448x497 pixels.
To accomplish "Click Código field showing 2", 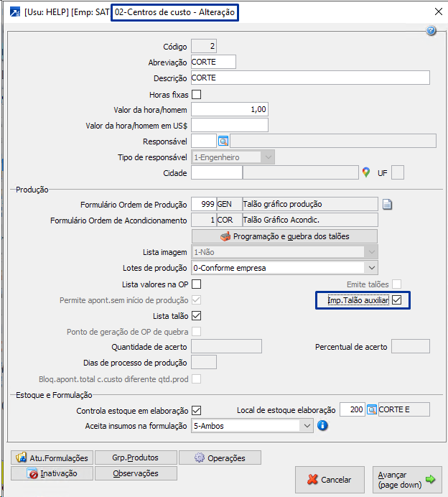I will click(x=204, y=46).
